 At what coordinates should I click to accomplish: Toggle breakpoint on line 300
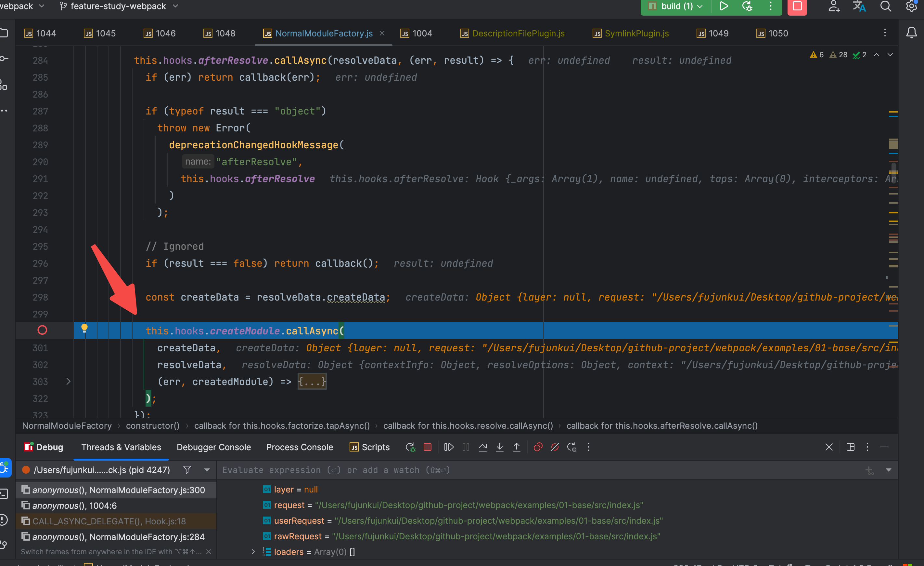tap(42, 330)
